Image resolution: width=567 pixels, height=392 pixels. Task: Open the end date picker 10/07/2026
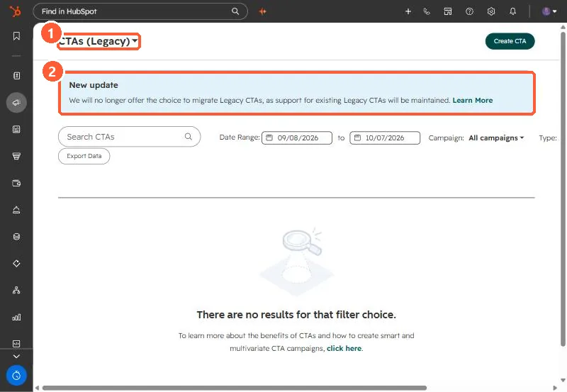pos(385,138)
